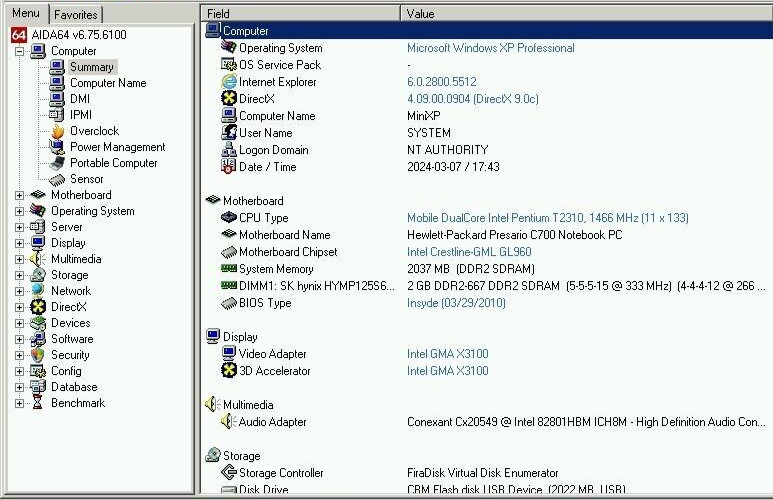This screenshot has width=773, height=500.
Task: Click the Hewlett-Packard Presario C700 value
Action: click(x=514, y=235)
